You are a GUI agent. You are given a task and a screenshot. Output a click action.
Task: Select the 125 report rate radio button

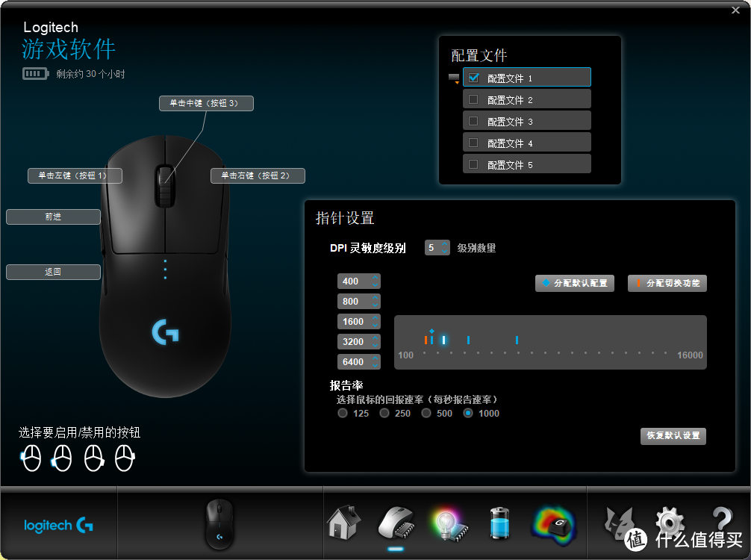tap(343, 413)
